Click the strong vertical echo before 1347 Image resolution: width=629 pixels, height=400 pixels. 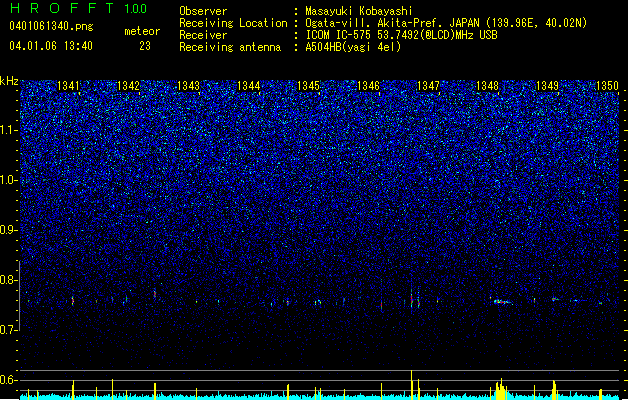coord(412,299)
